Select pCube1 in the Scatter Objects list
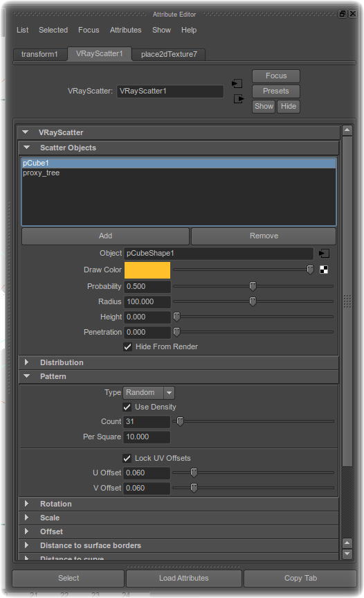 (x=179, y=164)
